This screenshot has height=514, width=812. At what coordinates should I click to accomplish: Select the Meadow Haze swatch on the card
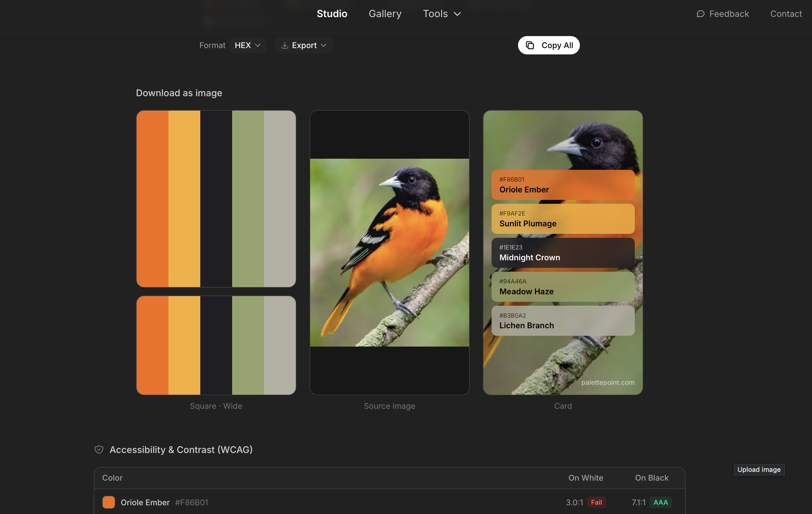563,287
